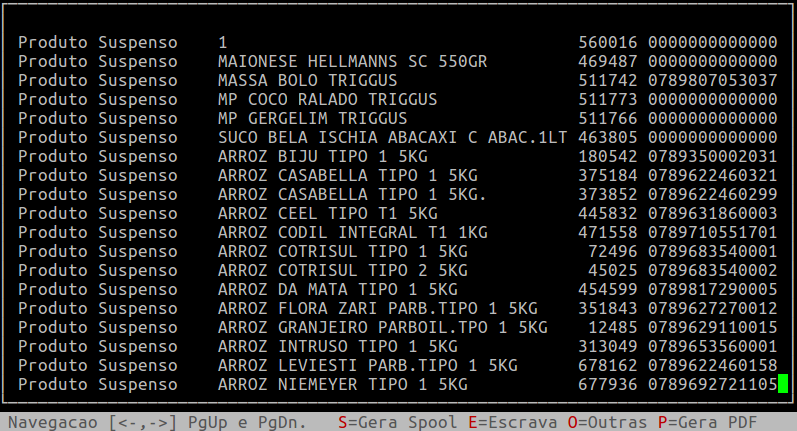Select the MASSA BOLO TRIGGUS row
Image resolution: width=797 pixels, height=431 pixels.
[307, 80]
